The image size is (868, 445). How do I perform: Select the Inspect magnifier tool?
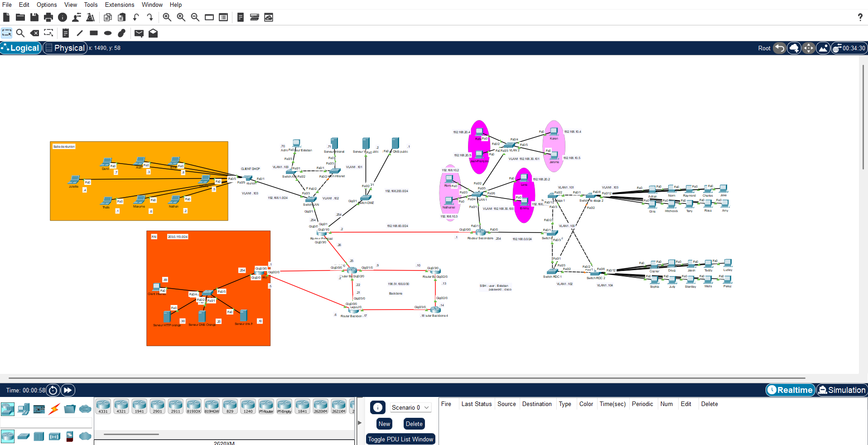(x=20, y=33)
